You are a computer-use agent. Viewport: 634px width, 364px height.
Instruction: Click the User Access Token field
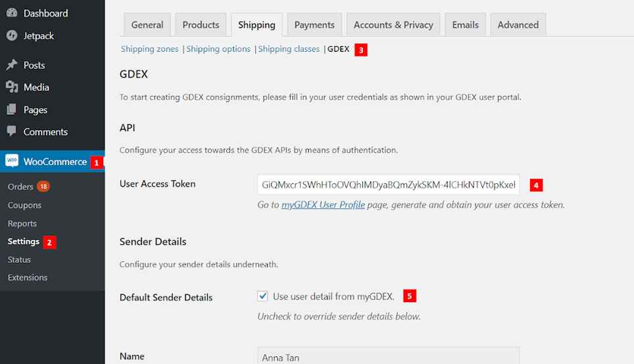tap(388, 185)
